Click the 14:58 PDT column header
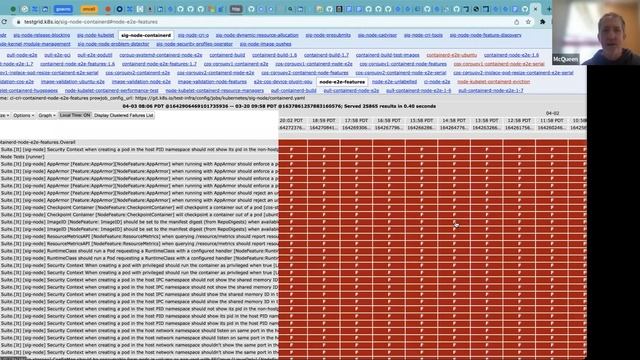The width and height of the screenshot is (640, 360). point(454,121)
